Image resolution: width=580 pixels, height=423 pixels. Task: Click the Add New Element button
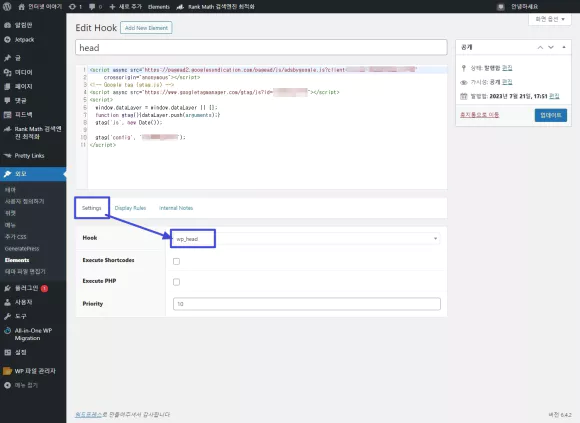click(x=146, y=28)
